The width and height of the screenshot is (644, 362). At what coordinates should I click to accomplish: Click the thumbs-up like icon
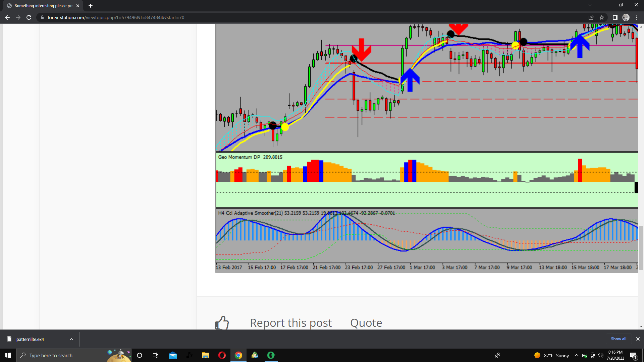pyautogui.click(x=222, y=323)
